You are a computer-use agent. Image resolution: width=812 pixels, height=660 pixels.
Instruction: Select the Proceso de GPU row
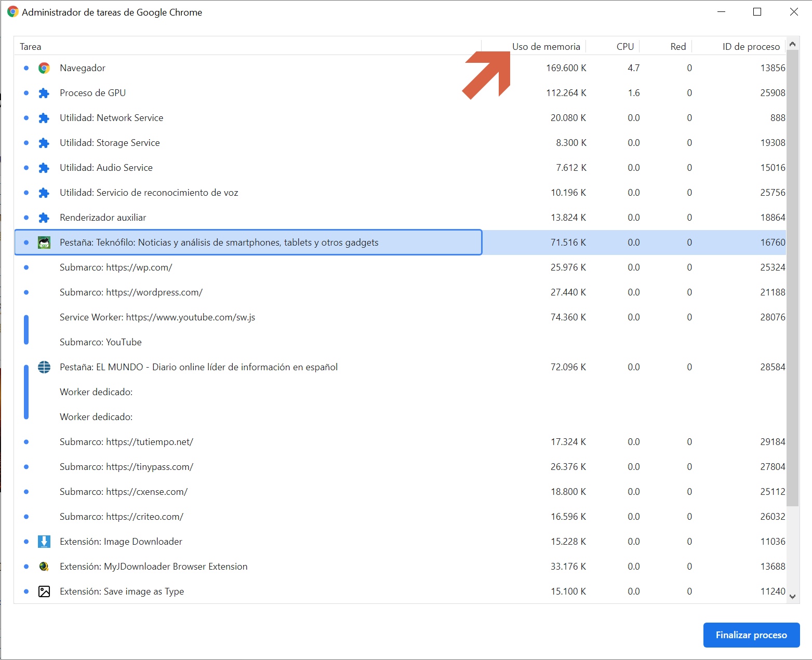coord(400,93)
